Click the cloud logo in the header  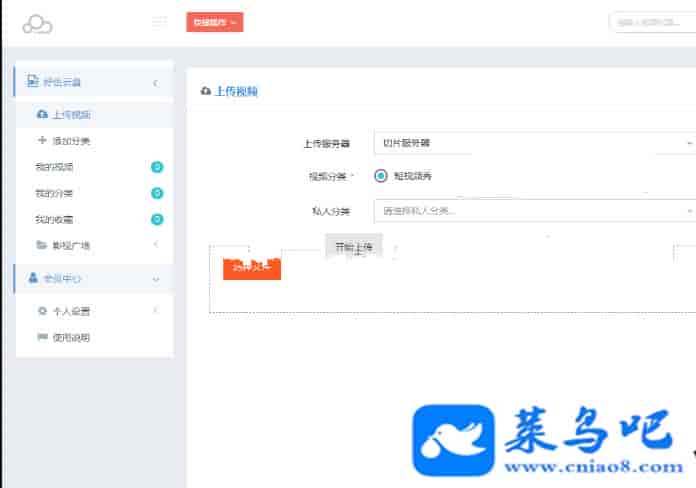pos(37,22)
